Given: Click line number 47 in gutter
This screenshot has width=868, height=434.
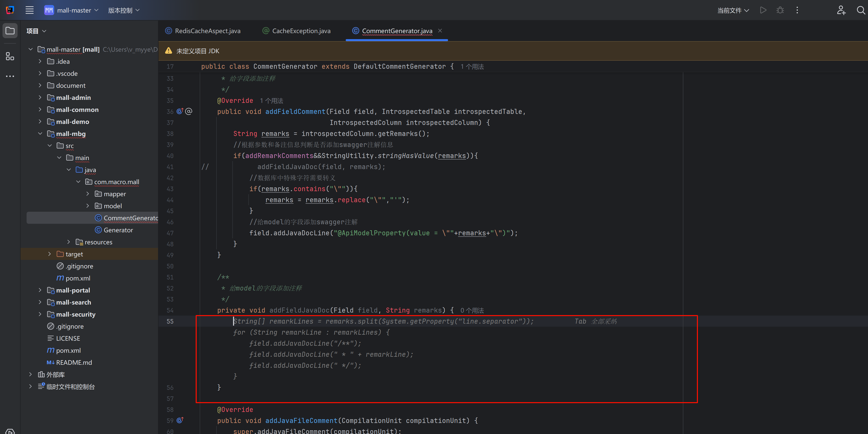Looking at the screenshot, I should pyautogui.click(x=170, y=233).
